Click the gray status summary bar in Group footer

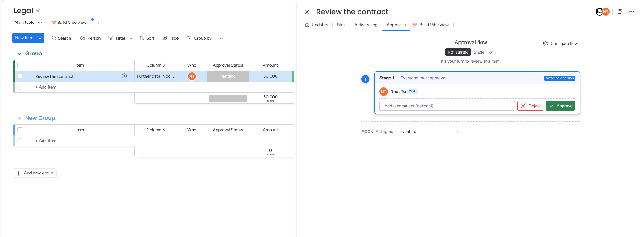click(x=228, y=98)
